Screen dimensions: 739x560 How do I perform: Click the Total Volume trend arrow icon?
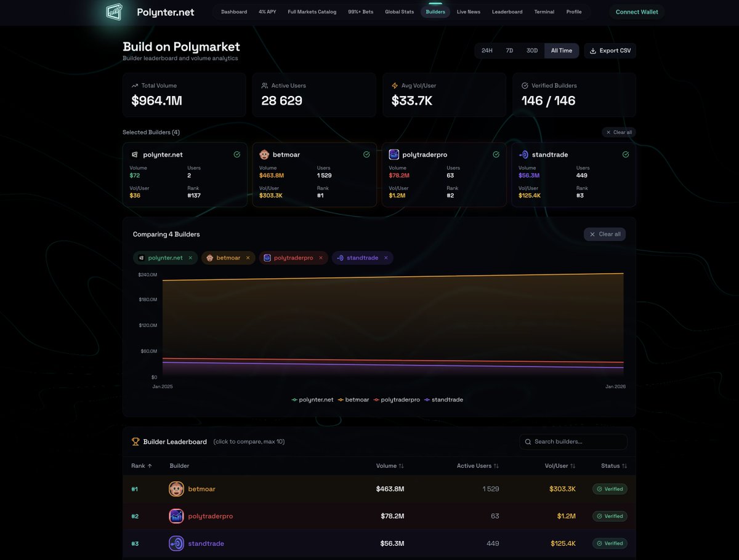(135, 86)
